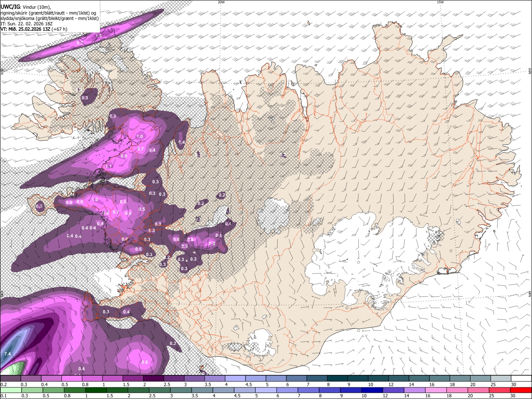Screen dimensions: 532x399
Task: Click the '0.2' label on the snow scale
Action: point(4,384)
